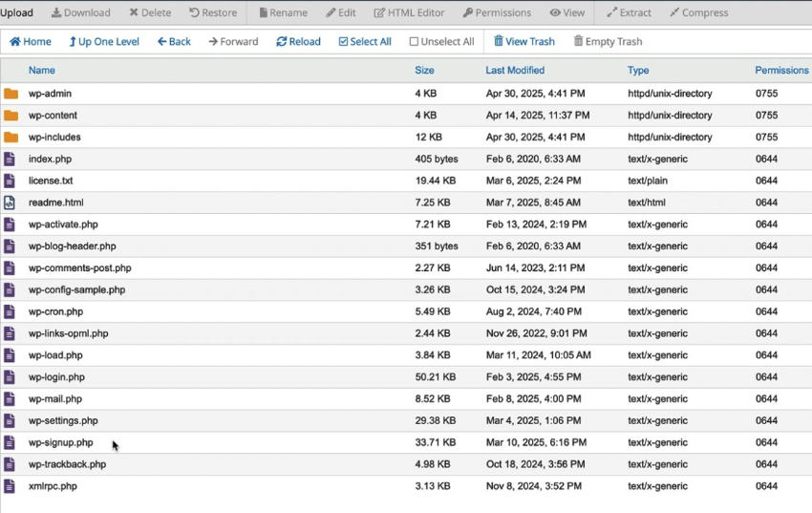
Task: Select the index.php file name
Action: coord(51,159)
